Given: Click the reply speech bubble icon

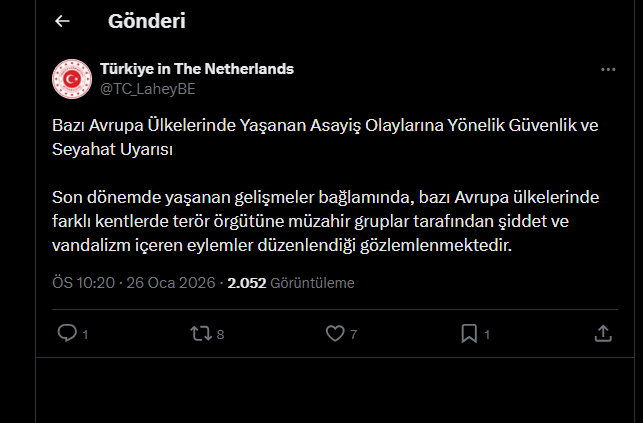Looking at the screenshot, I should [x=67, y=333].
